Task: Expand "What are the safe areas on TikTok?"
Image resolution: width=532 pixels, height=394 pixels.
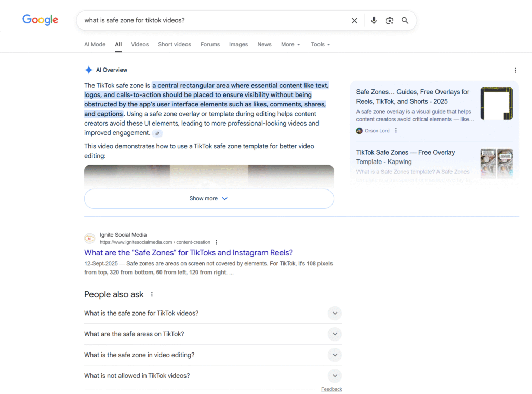Action: 335,334
